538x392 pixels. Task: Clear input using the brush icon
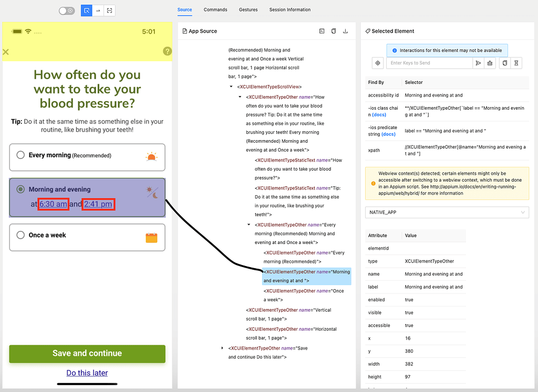pyautogui.click(x=491, y=62)
